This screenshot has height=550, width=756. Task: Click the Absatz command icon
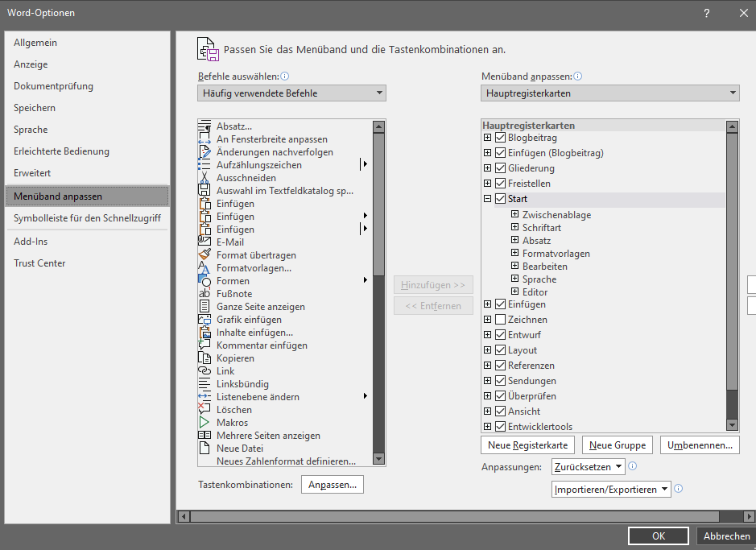204,126
